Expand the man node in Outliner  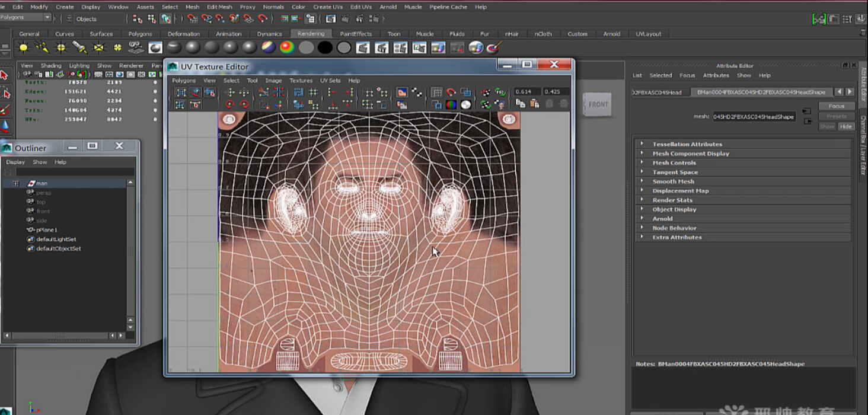pyautogui.click(x=15, y=184)
